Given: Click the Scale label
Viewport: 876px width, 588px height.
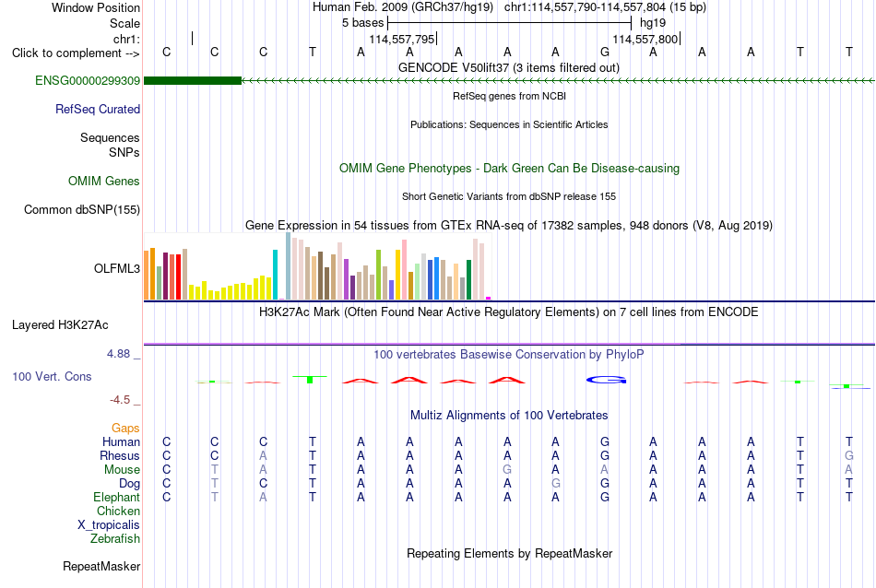Looking at the screenshot, I should coord(124,23).
